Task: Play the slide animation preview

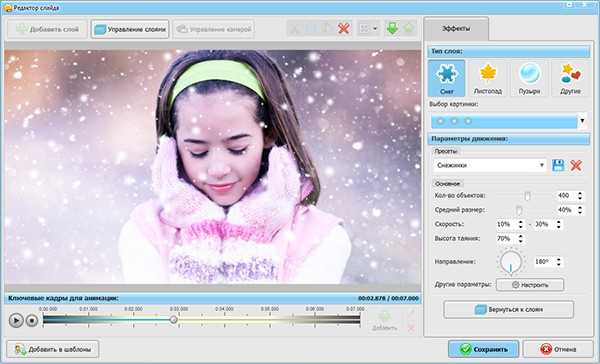Action: [x=16, y=320]
